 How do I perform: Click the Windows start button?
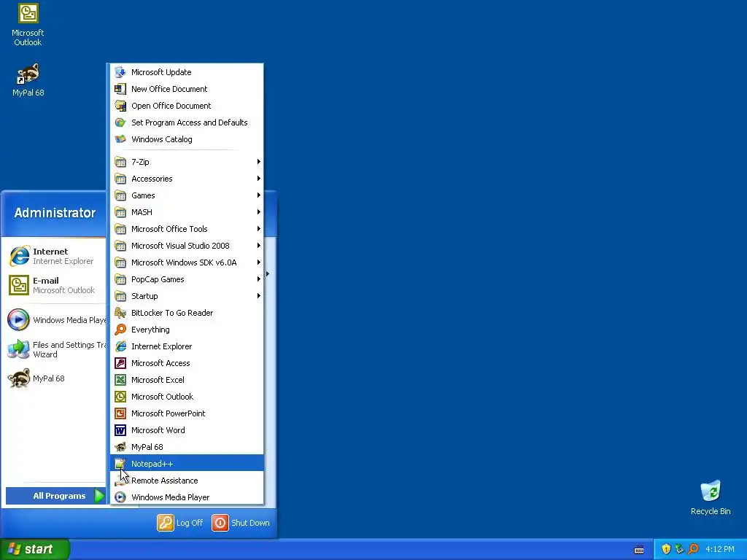pyautogui.click(x=34, y=549)
